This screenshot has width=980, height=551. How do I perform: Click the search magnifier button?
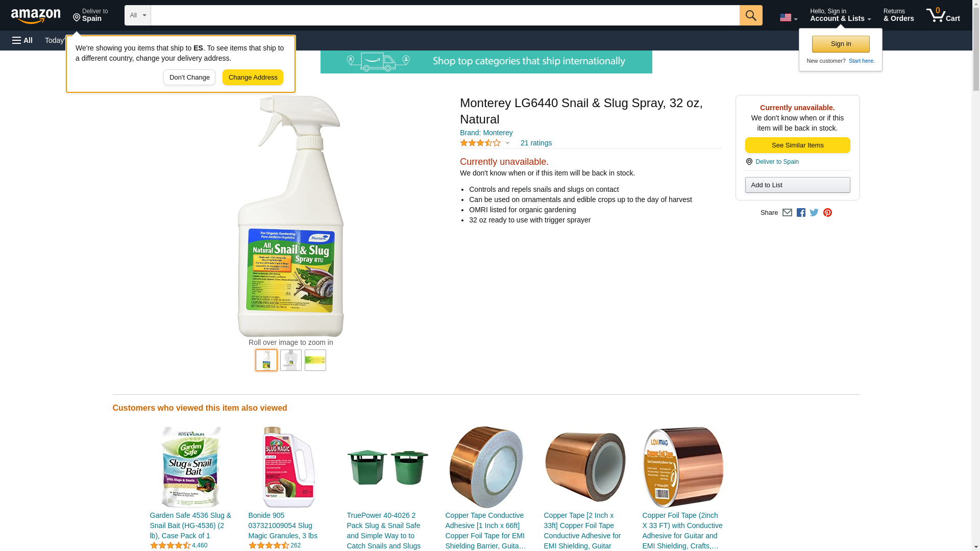click(750, 15)
